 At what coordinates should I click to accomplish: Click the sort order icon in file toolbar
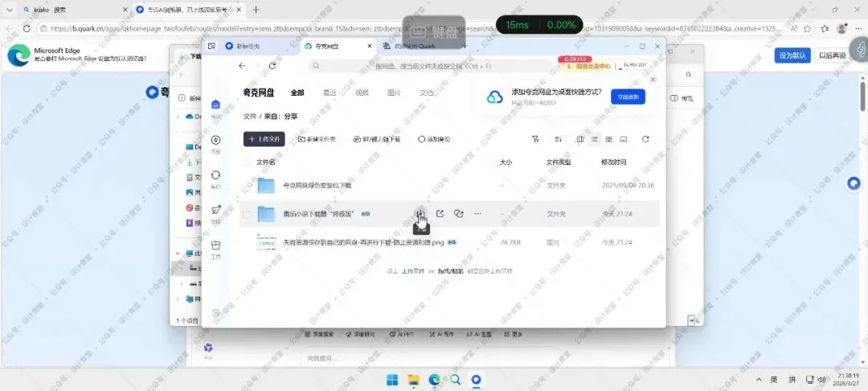point(558,139)
